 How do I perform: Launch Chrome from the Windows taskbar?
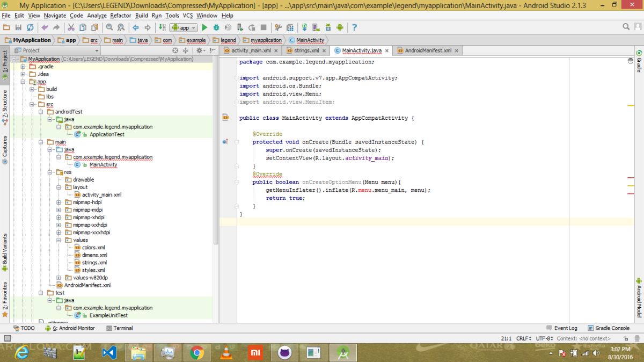pos(197,353)
